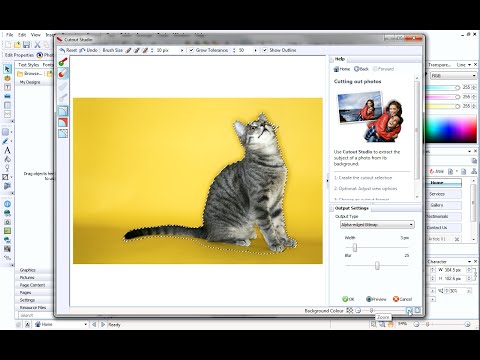Click the Preview button
The width and height of the screenshot is (480, 360).
[x=376, y=299]
